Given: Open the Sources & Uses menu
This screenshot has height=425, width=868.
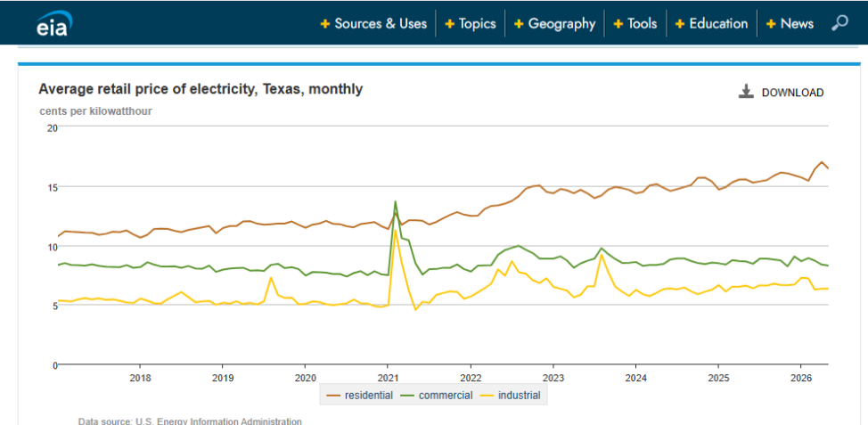Looking at the screenshot, I should pyautogui.click(x=381, y=24).
